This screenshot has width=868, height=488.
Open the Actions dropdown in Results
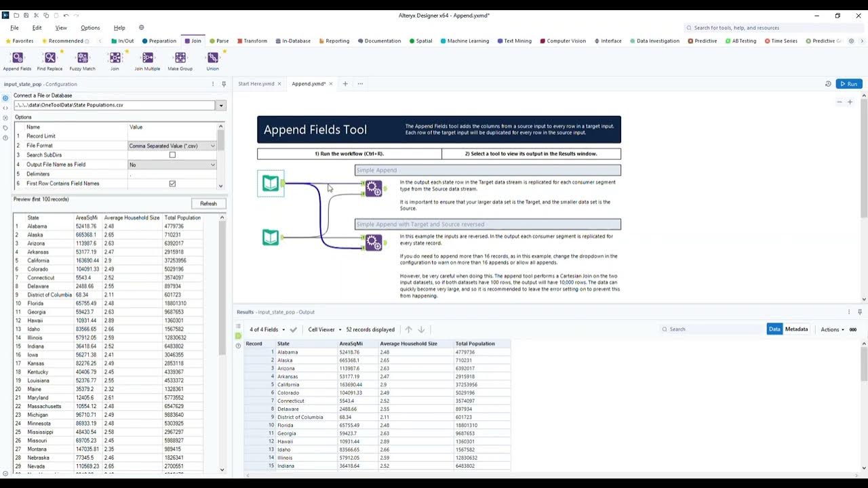[833, 329]
